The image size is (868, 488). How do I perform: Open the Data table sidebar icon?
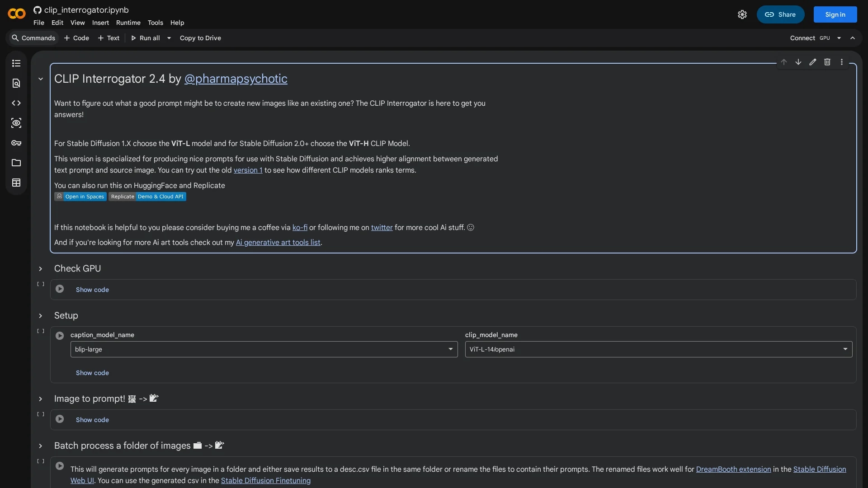point(16,183)
